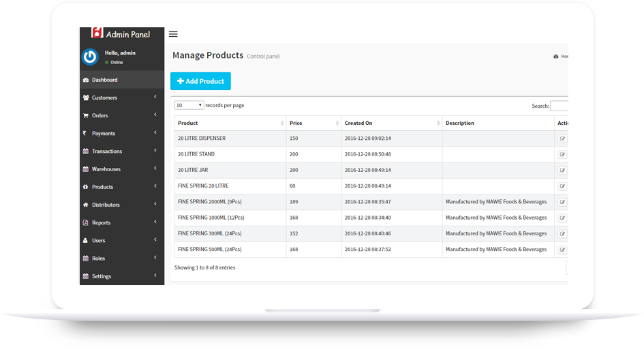Image resolution: width=644 pixels, height=350 pixels.
Task: Click edit icon for FINE SPRING 20 LITRE
Action: click(562, 186)
